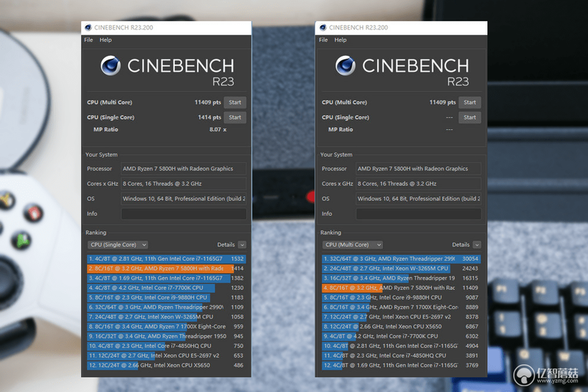Start Multi Core test in right window
Screen dimensions: 588x392
click(470, 102)
